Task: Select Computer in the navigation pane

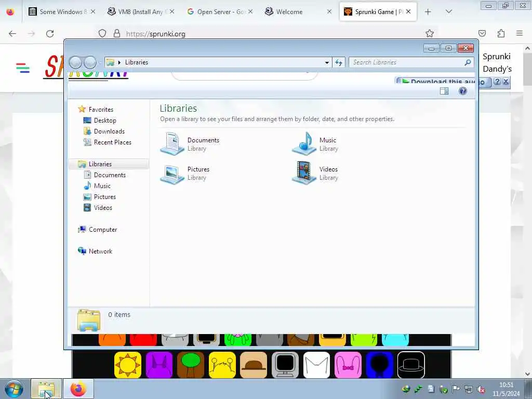Action: pos(103,229)
